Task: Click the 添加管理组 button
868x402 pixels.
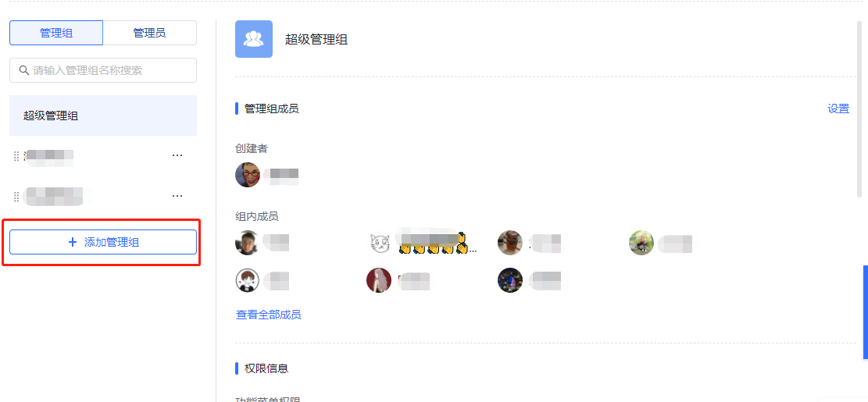Action: click(x=103, y=242)
